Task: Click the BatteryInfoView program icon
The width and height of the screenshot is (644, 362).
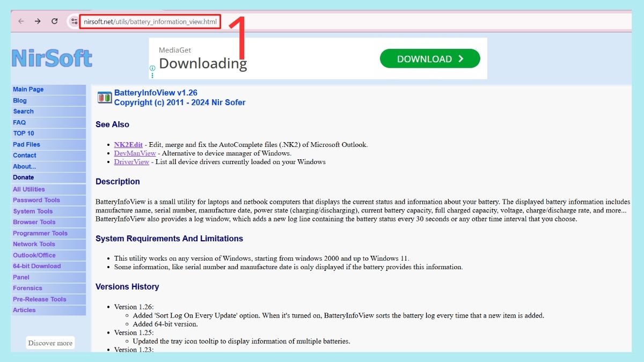Action: pos(104,97)
